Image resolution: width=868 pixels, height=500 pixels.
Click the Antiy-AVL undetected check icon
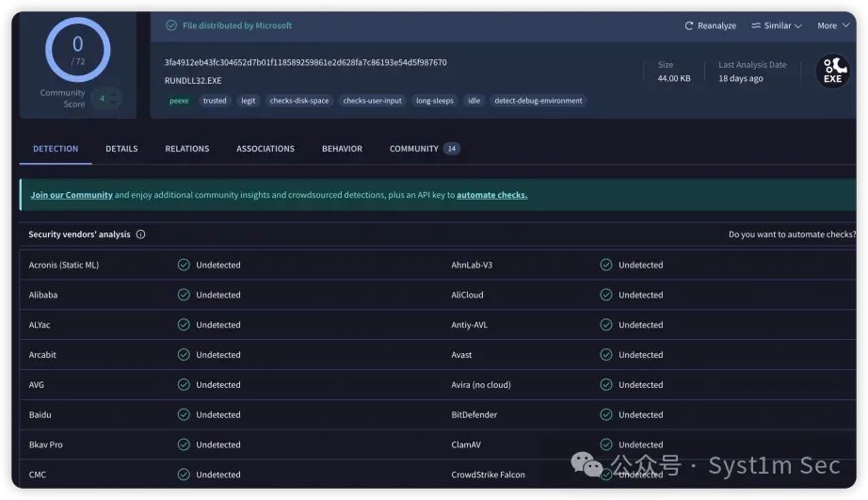click(x=606, y=325)
